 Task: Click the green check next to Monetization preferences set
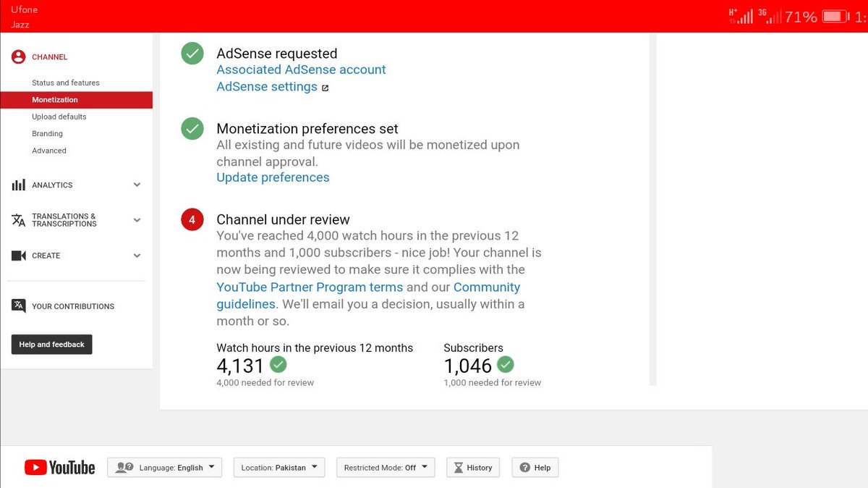pos(192,128)
